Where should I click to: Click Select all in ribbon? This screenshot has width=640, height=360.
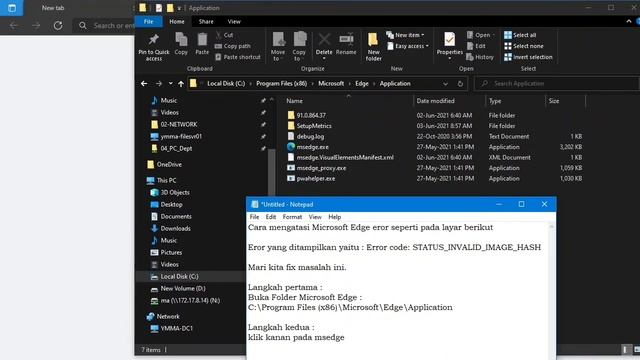tap(520, 35)
